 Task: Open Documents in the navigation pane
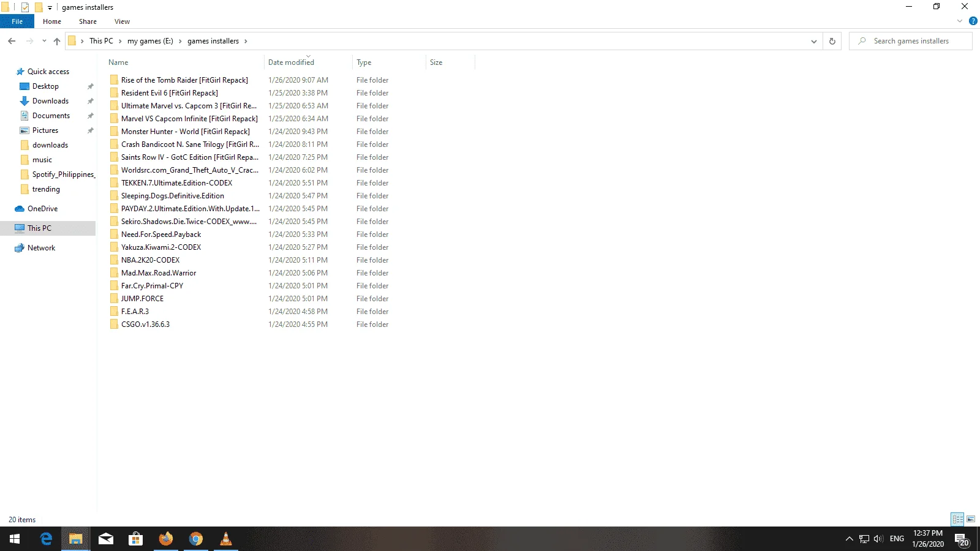click(x=51, y=116)
